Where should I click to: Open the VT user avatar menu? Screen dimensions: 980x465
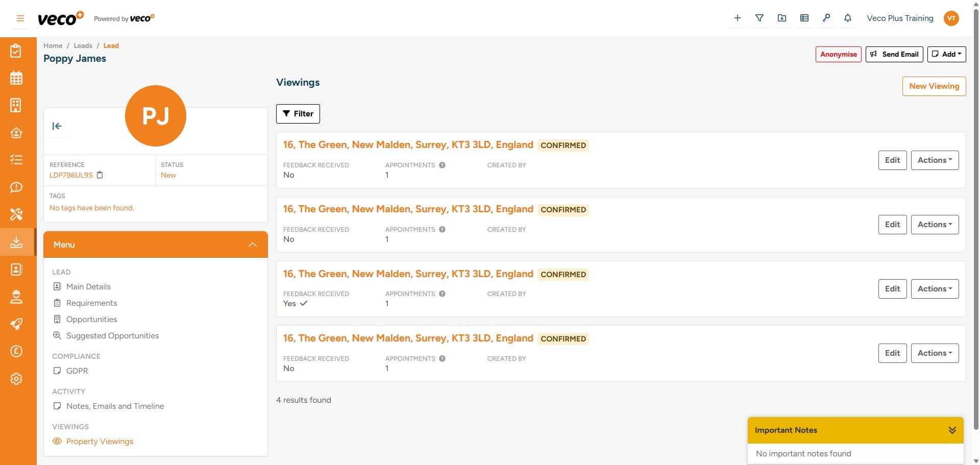(x=951, y=18)
